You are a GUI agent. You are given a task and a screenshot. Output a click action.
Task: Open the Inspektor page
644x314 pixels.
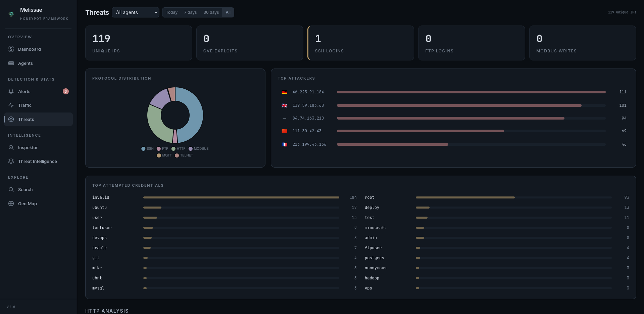tap(38, 147)
